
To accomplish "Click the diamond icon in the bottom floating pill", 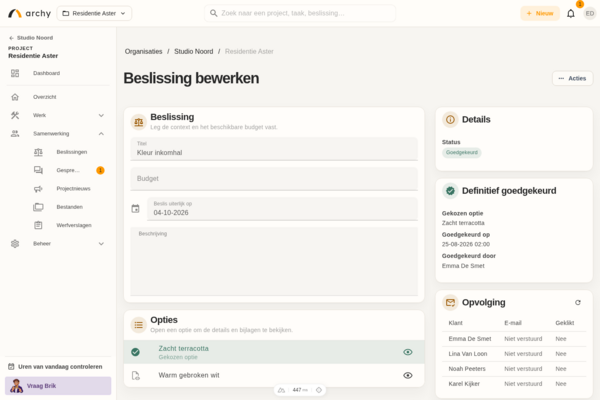I will click(319, 390).
